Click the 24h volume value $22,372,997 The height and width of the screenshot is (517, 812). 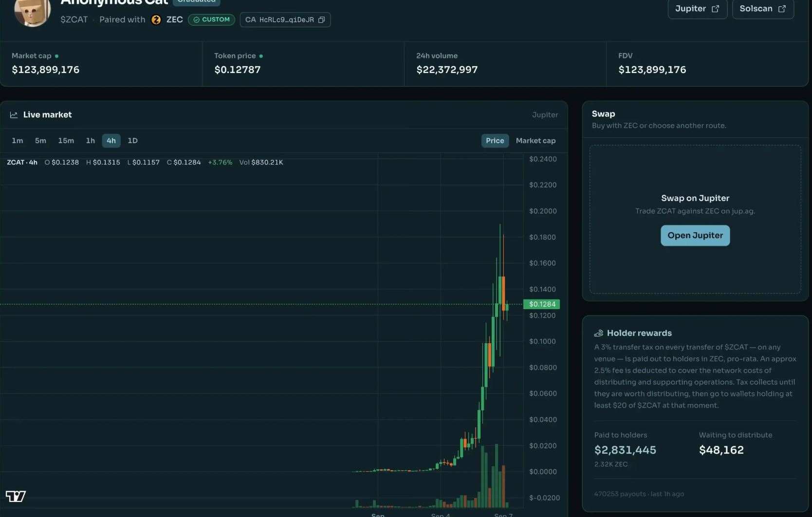(447, 70)
